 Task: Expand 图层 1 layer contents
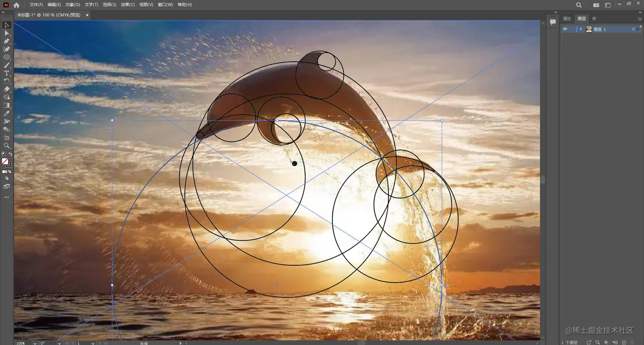point(581,29)
